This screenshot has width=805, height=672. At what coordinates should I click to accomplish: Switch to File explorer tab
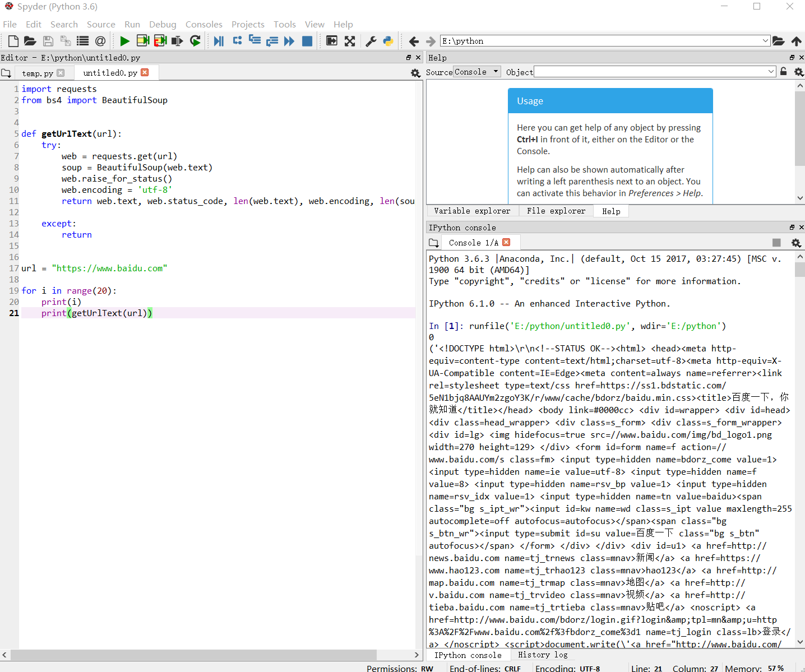tap(556, 211)
